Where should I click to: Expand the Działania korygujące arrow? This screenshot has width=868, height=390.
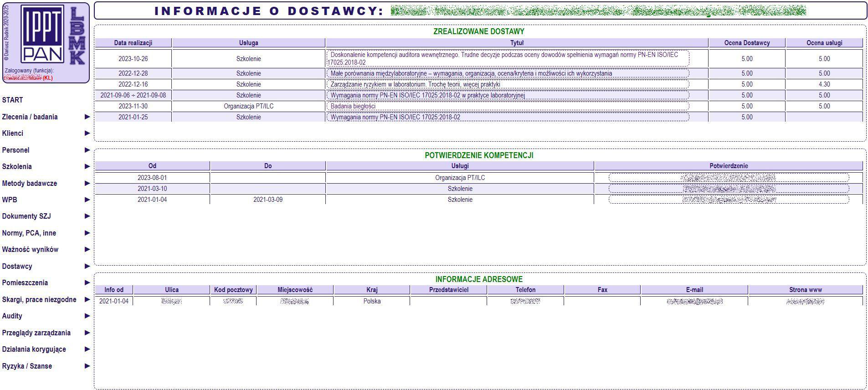point(87,349)
